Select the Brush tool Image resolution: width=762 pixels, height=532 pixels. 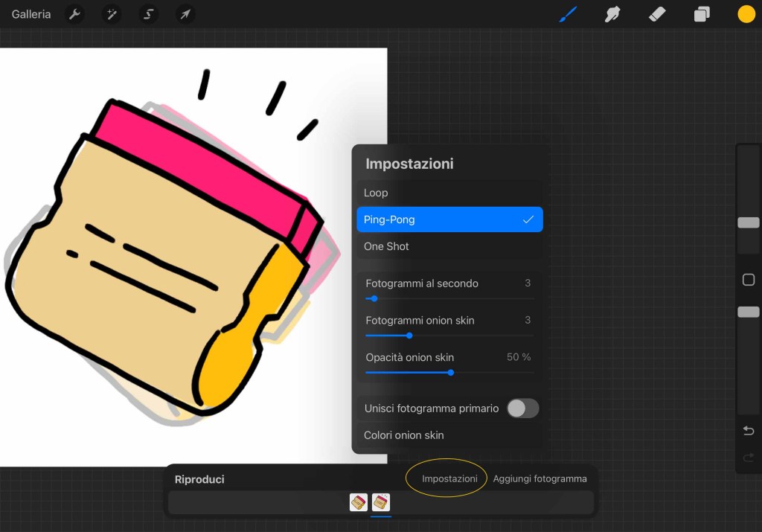pyautogui.click(x=569, y=14)
